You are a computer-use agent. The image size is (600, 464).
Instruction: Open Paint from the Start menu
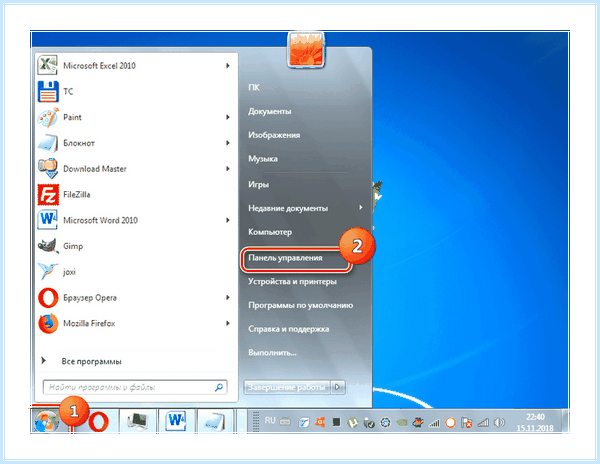tap(136, 117)
